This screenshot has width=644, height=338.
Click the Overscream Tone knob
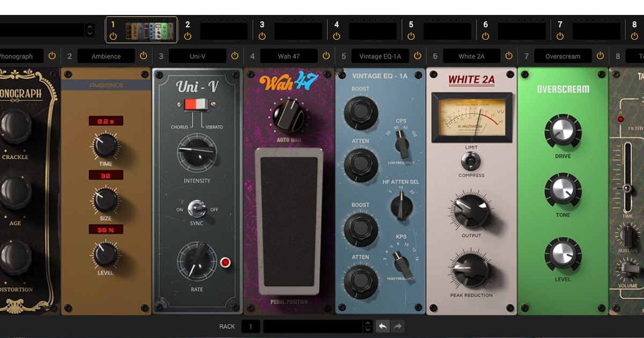coord(563,191)
